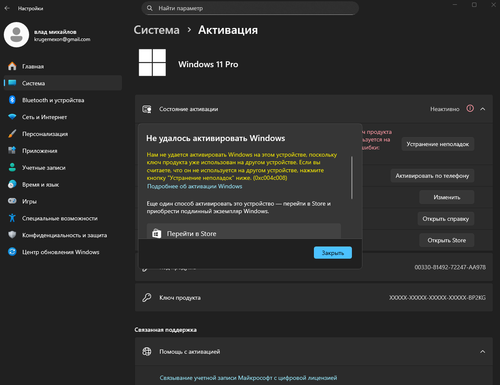This screenshot has width=500, height=385.
Task: Click the account email text in profile
Action: 62,39
